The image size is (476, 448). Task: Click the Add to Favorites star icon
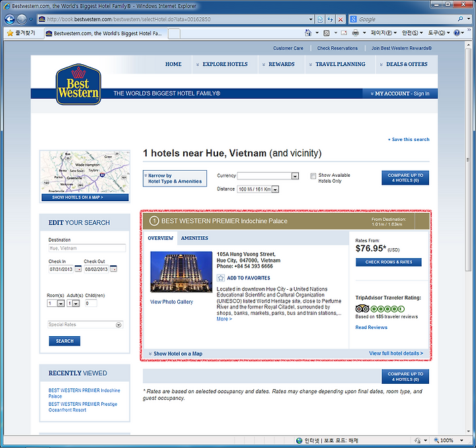tap(221, 278)
